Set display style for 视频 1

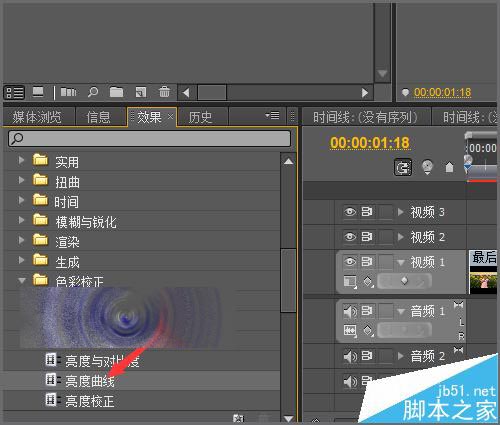(350, 282)
